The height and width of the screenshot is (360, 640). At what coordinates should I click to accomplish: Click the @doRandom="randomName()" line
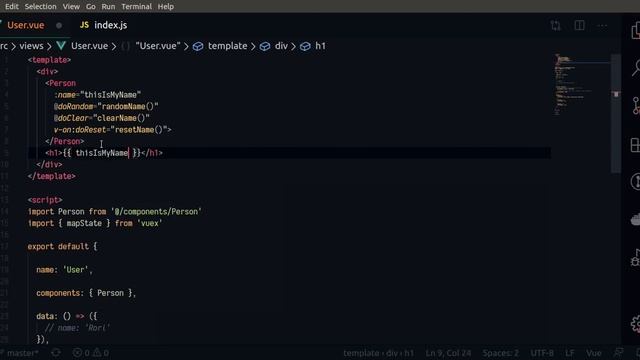coord(106,107)
